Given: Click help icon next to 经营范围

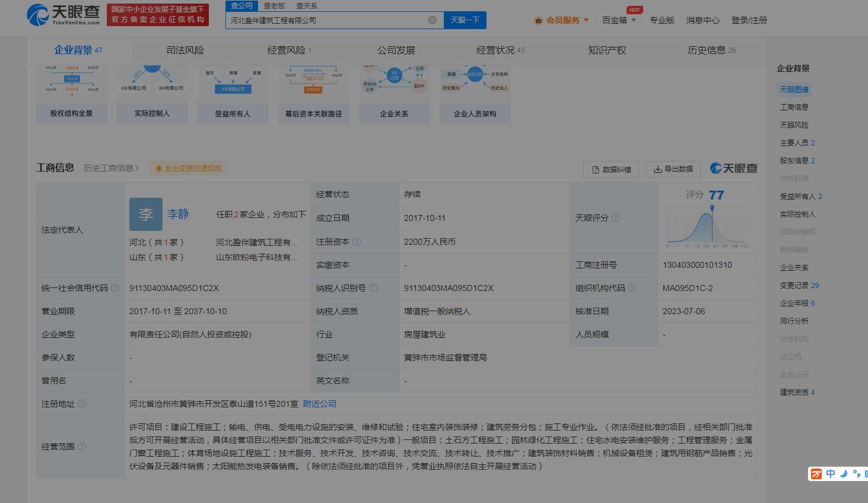Looking at the screenshot, I should pyautogui.click(x=82, y=447).
